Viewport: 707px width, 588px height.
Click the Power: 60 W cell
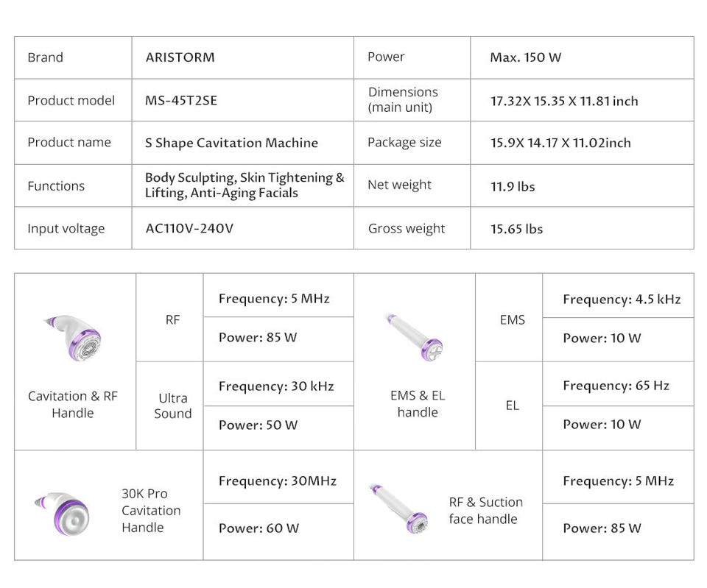[x=258, y=528]
